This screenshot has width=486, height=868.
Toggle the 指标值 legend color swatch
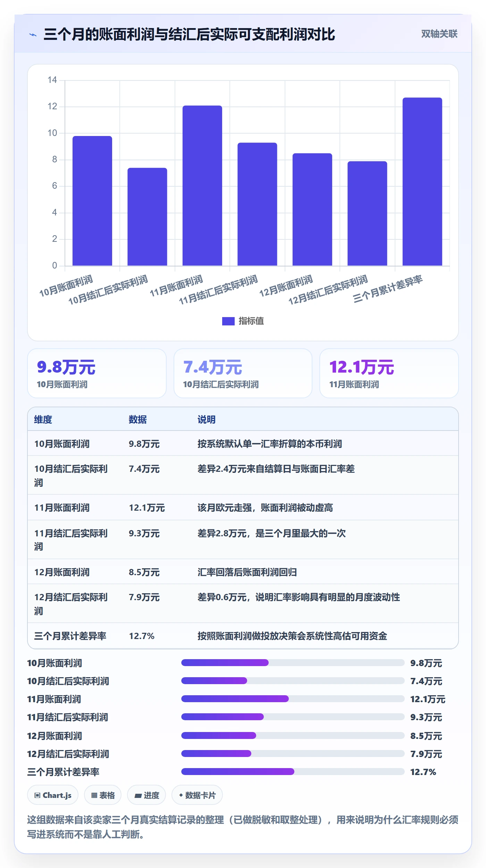click(228, 321)
